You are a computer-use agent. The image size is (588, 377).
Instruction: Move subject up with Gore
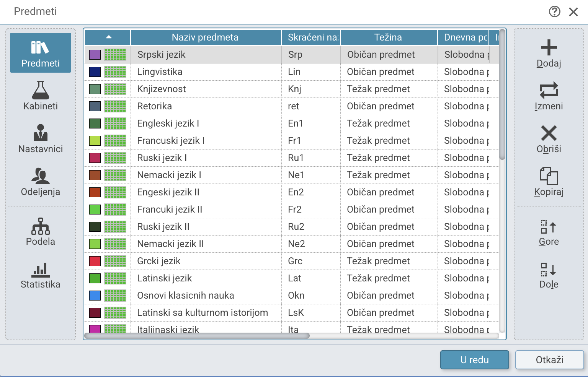(x=549, y=232)
